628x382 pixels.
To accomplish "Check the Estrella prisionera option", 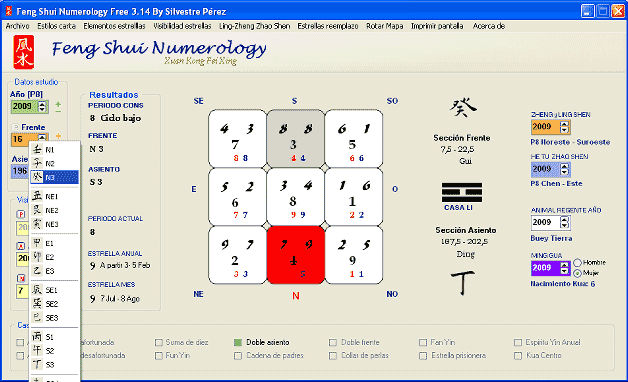I will [423, 356].
